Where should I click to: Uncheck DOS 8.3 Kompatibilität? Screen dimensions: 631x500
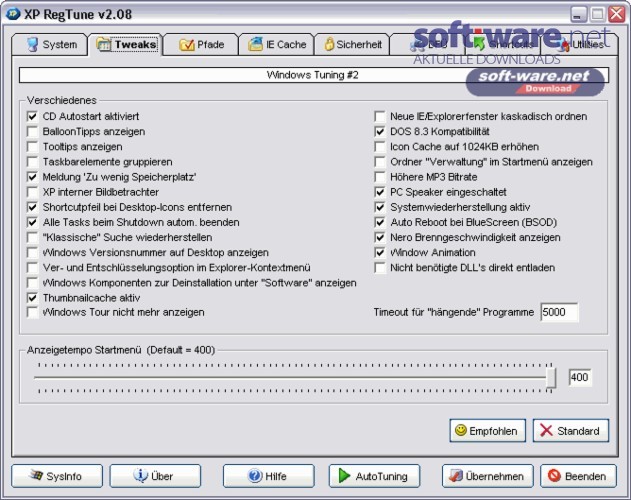tap(379, 132)
